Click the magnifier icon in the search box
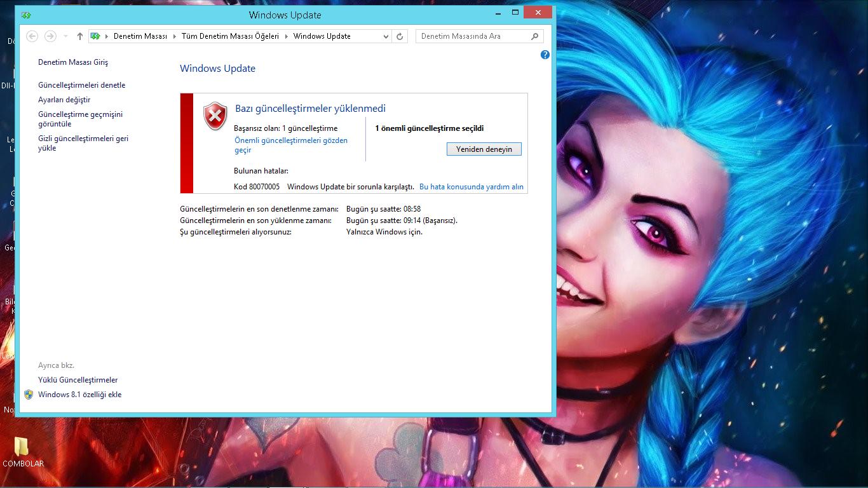The width and height of the screenshot is (868, 488). (535, 36)
